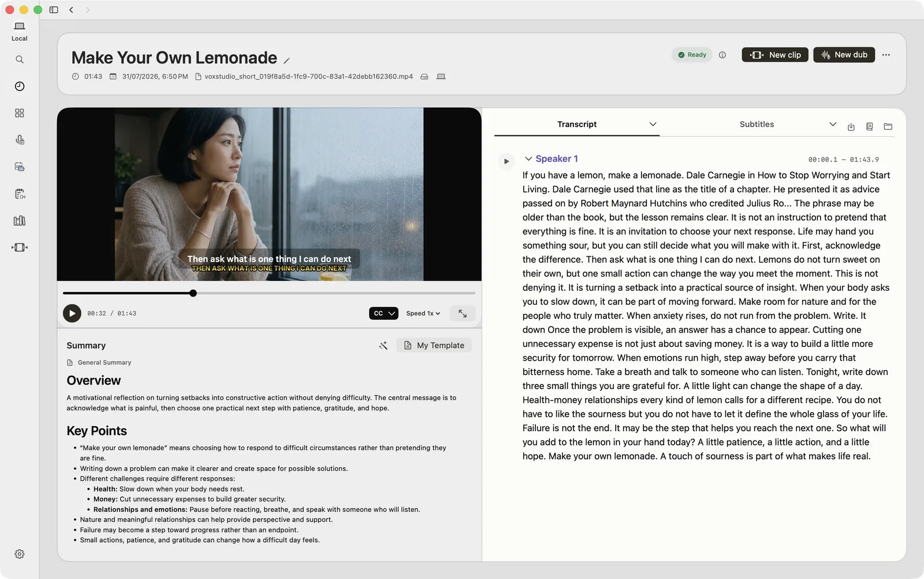The image size is (924, 579).
Task: Open the search icon in the sidebar
Action: [20, 59]
